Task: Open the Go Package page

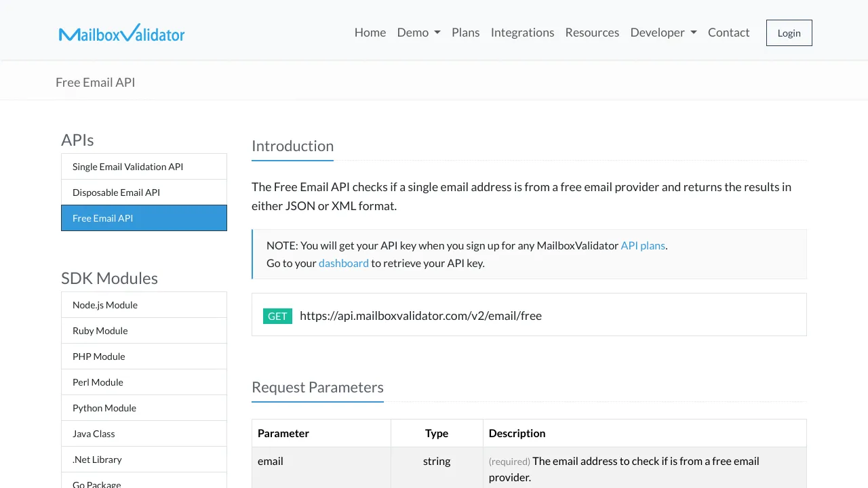Action: click(144, 481)
